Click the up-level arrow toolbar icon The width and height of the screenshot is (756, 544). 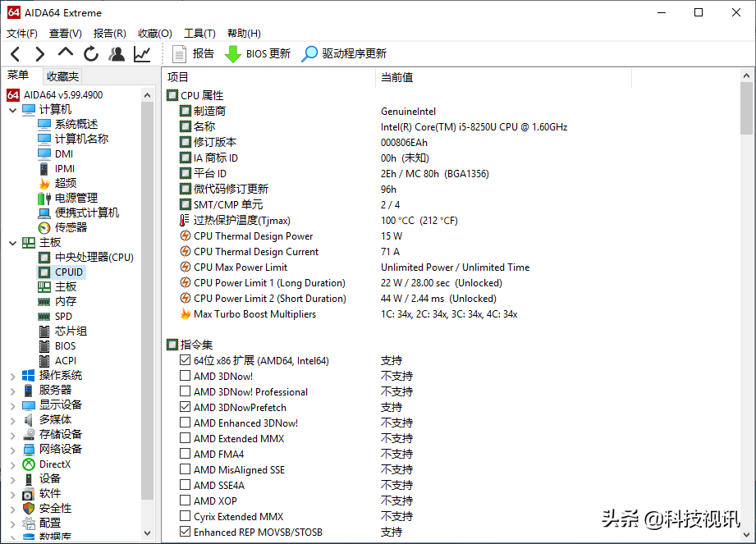coord(66,53)
